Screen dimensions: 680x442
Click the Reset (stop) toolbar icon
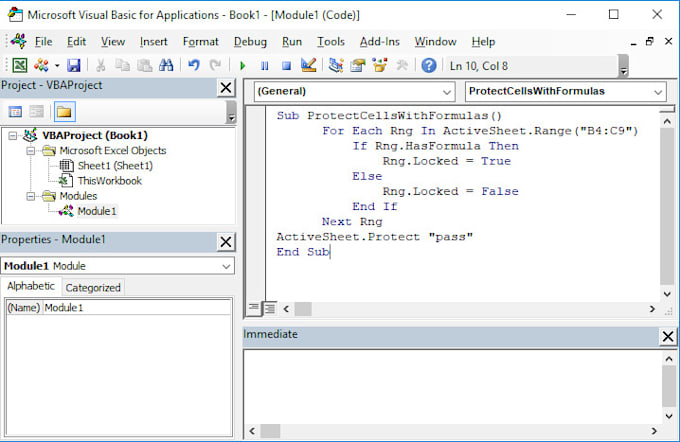(285, 66)
